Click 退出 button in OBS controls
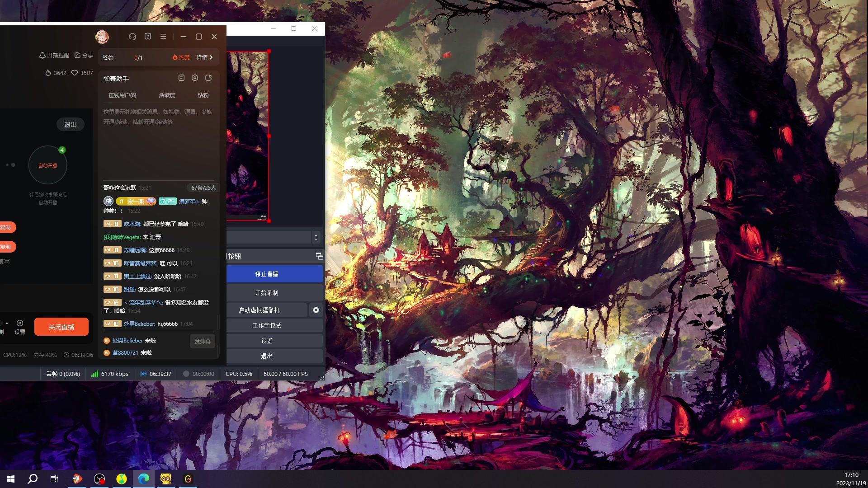 (267, 356)
